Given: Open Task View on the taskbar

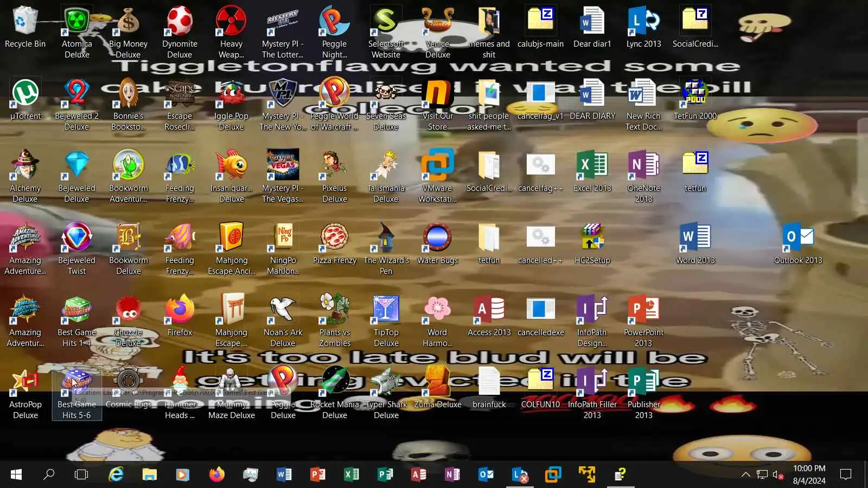Looking at the screenshot, I should (81, 474).
